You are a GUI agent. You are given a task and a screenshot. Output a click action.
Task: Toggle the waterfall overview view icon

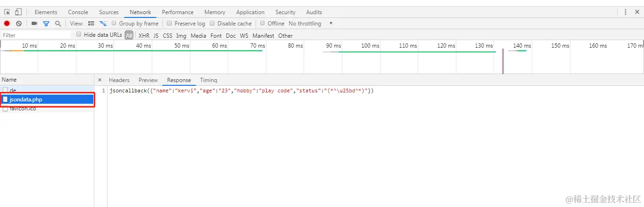103,23
